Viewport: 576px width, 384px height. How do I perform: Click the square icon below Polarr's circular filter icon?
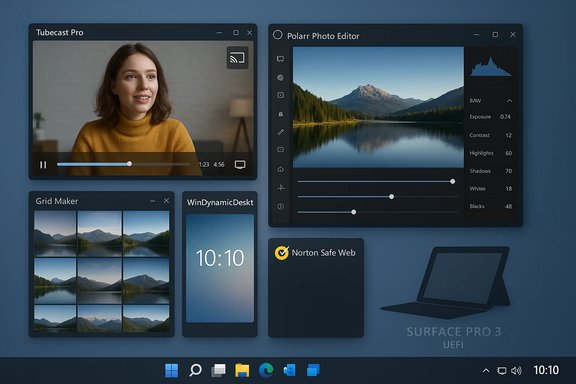pos(280,95)
